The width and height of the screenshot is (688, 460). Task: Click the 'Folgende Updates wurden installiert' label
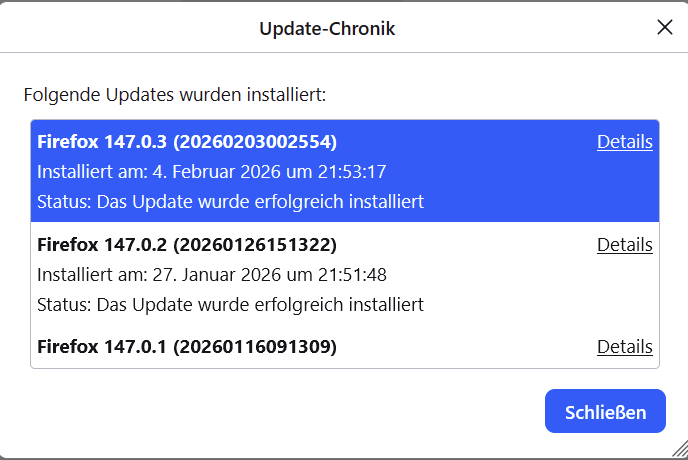pos(175,96)
